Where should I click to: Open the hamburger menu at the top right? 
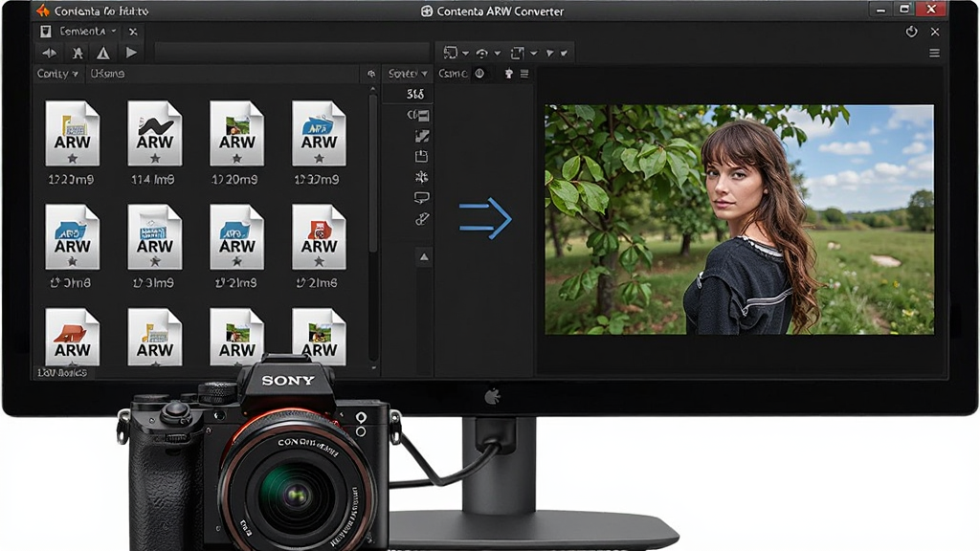pos(934,54)
